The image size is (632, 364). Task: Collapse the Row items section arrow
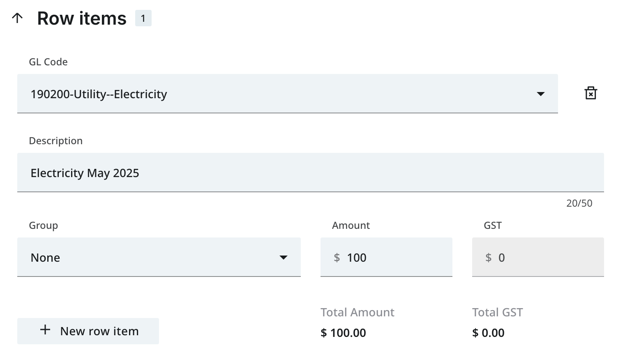click(17, 18)
